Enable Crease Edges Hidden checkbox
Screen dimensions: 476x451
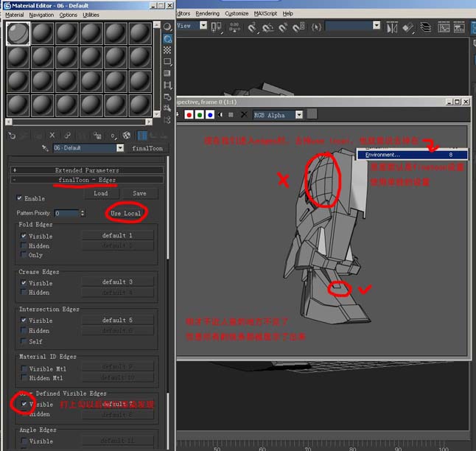pyautogui.click(x=24, y=292)
